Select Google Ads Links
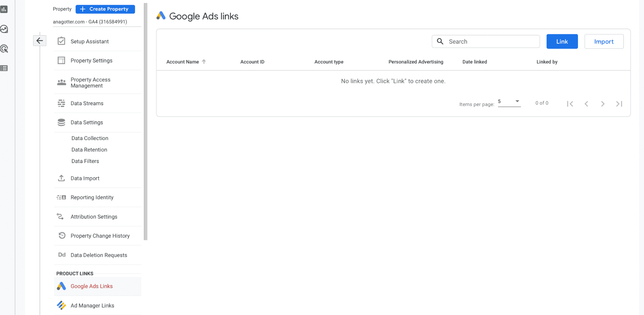Viewport: 644px width, 315px height. point(97,286)
